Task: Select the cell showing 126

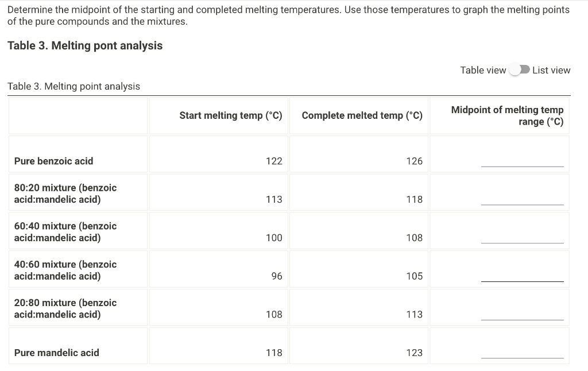Action: (x=415, y=161)
